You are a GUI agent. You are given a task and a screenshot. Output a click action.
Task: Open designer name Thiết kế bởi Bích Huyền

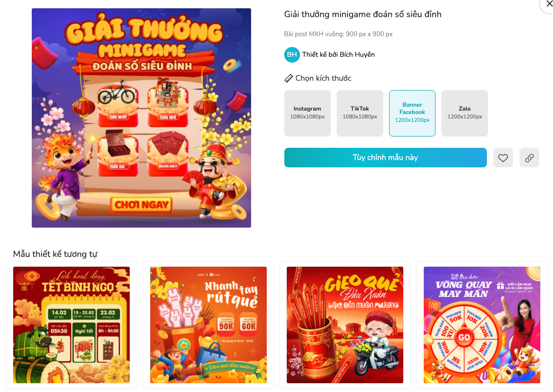tap(338, 55)
